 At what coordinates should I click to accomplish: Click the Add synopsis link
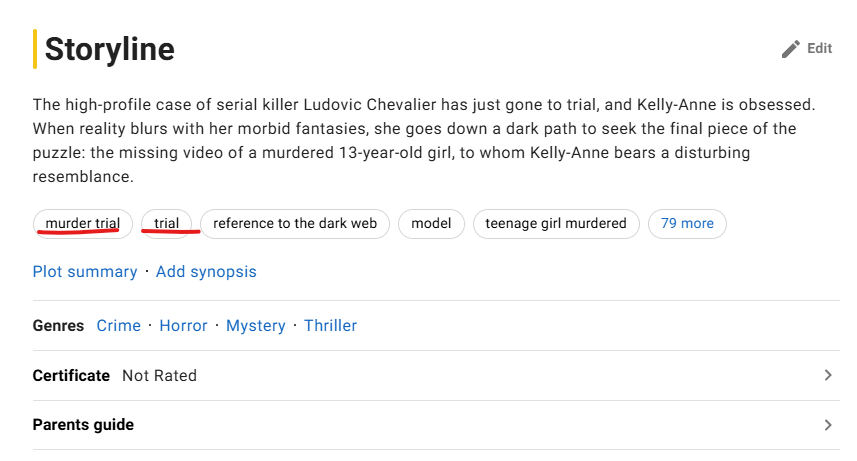point(206,272)
